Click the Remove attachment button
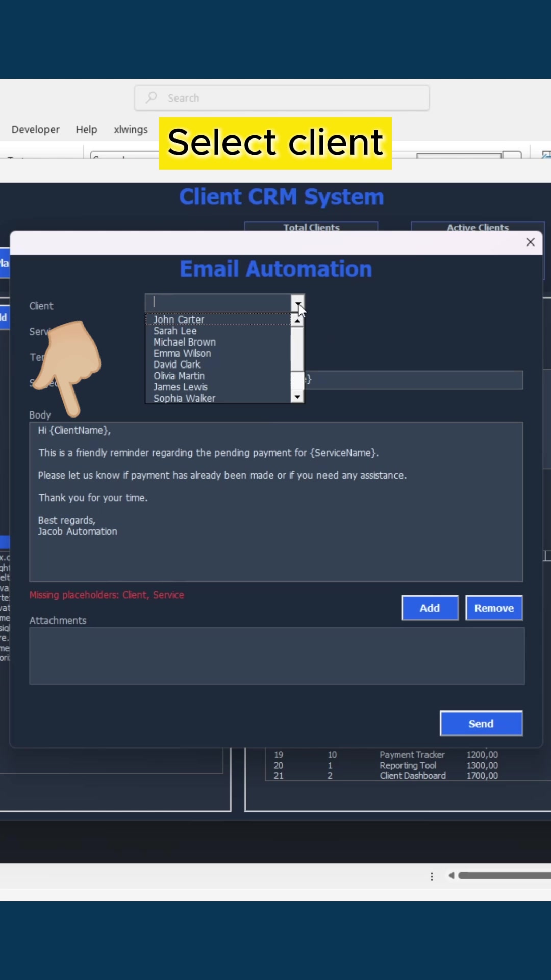551x980 pixels. pyautogui.click(x=494, y=608)
